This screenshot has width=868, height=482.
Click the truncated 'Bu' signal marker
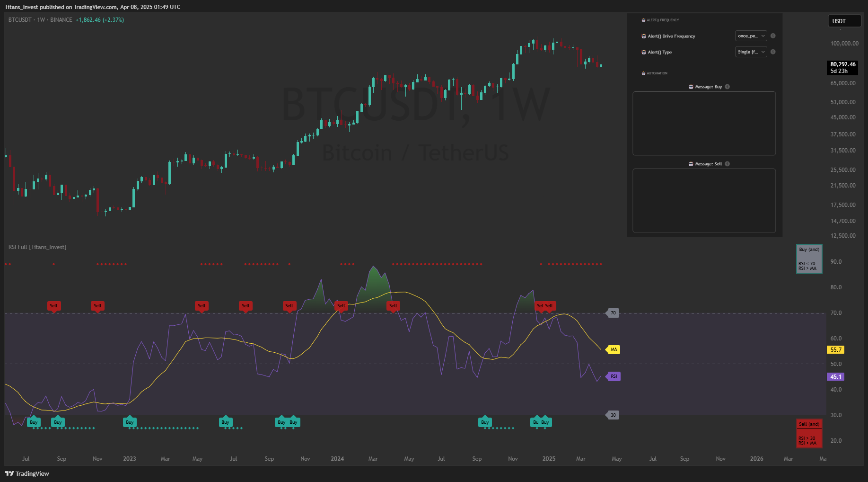535,422
